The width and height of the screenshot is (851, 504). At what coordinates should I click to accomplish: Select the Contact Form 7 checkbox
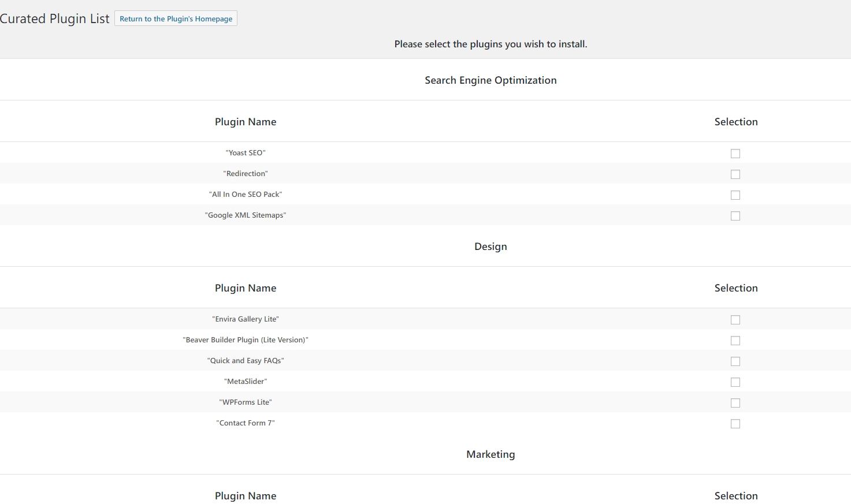pos(735,424)
